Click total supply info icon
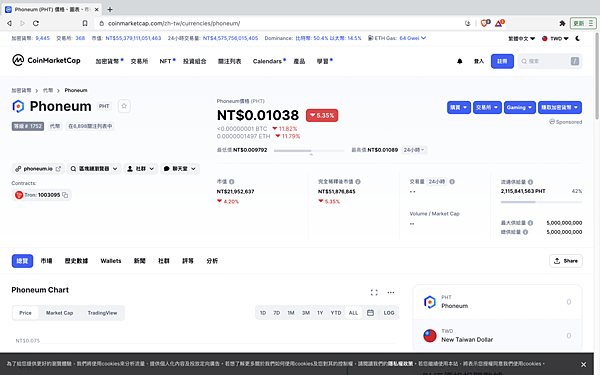The height and width of the screenshot is (375, 600). coord(525,232)
